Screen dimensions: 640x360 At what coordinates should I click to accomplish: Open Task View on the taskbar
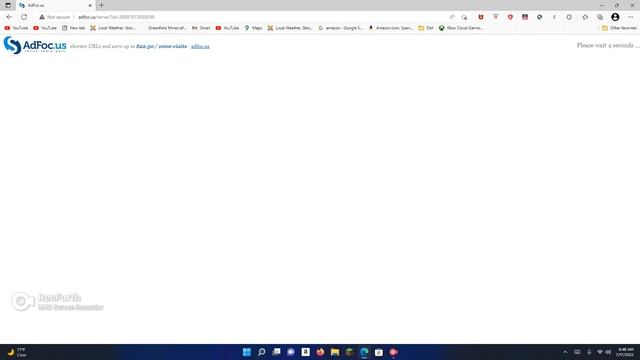(276, 352)
